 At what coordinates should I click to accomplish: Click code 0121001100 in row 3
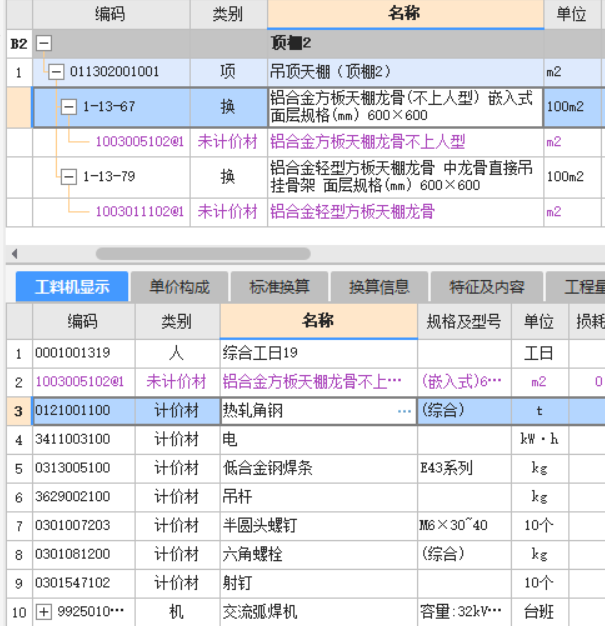(73, 411)
